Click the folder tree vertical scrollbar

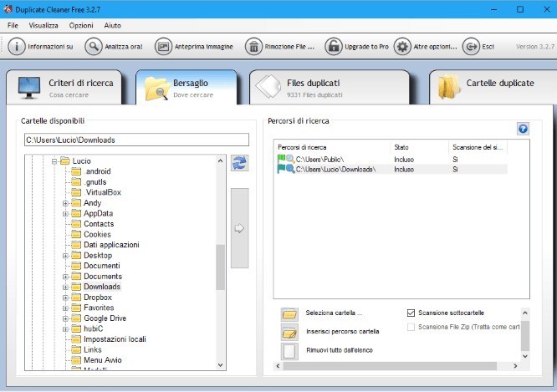[x=221, y=267]
